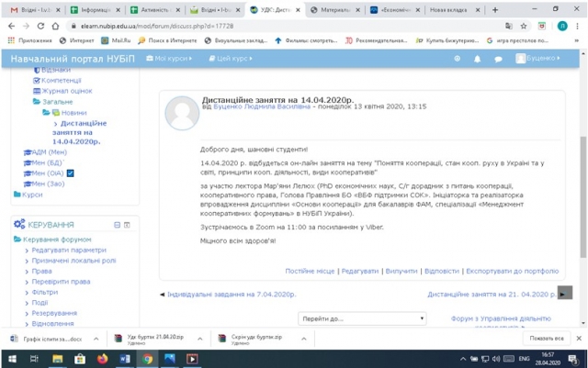Click the Редагувати link under the post
This screenshot has width=588, height=368.
click(x=360, y=271)
